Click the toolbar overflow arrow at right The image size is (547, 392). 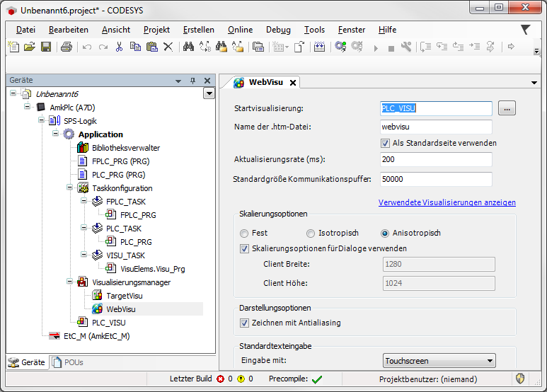click(536, 51)
